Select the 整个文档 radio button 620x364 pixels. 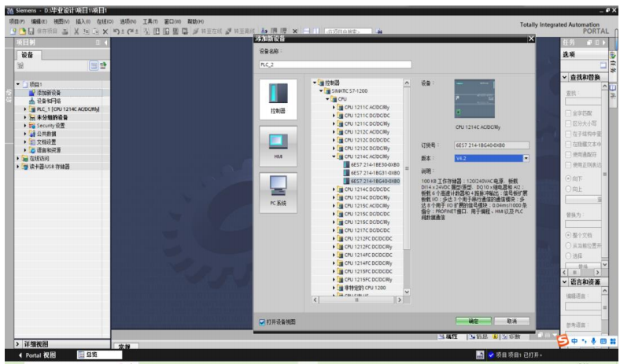coord(568,235)
